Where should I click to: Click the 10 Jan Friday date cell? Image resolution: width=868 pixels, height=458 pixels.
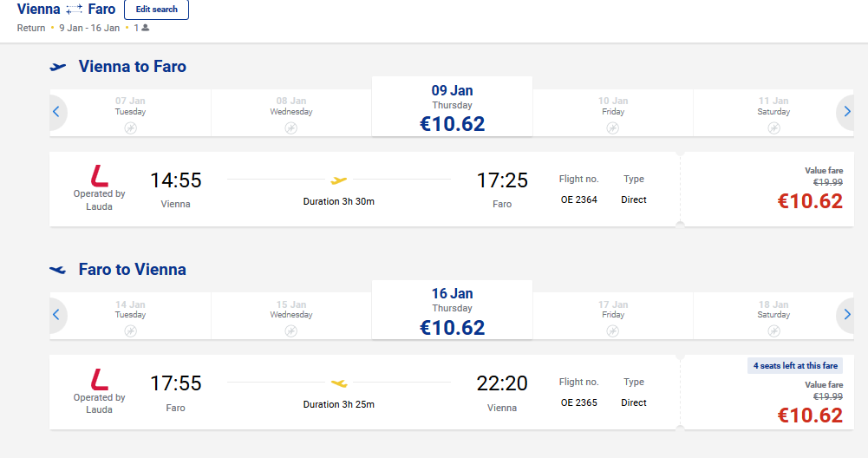pos(613,114)
